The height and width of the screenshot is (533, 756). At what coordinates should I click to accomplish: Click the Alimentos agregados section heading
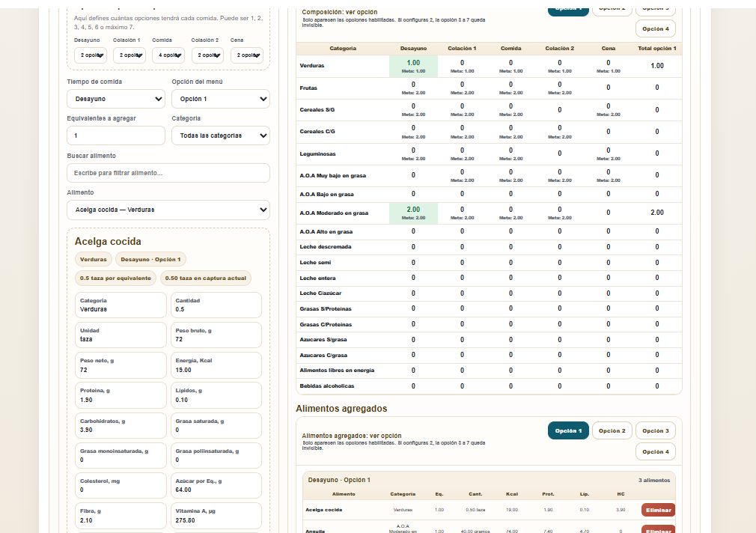pyautogui.click(x=341, y=409)
